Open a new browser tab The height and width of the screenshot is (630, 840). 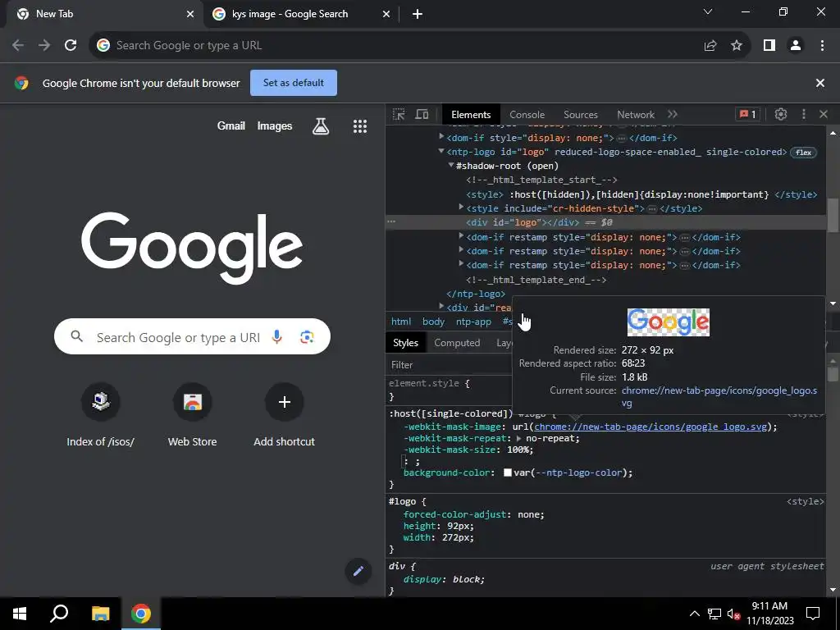418,14
